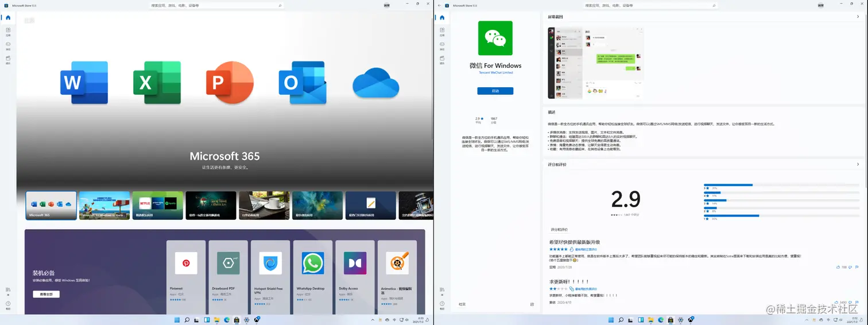This screenshot has width=868, height=325.
Task: Open the Hotspot Shield Free VPN card
Action: [270, 277]
